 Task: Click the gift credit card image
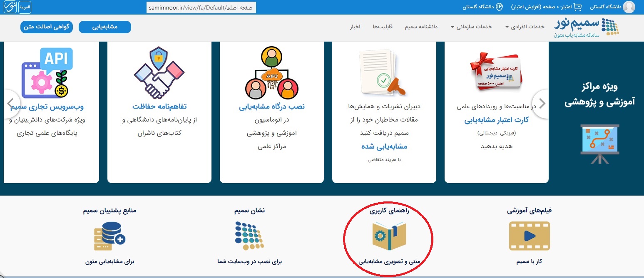click(x=497, y=72)
